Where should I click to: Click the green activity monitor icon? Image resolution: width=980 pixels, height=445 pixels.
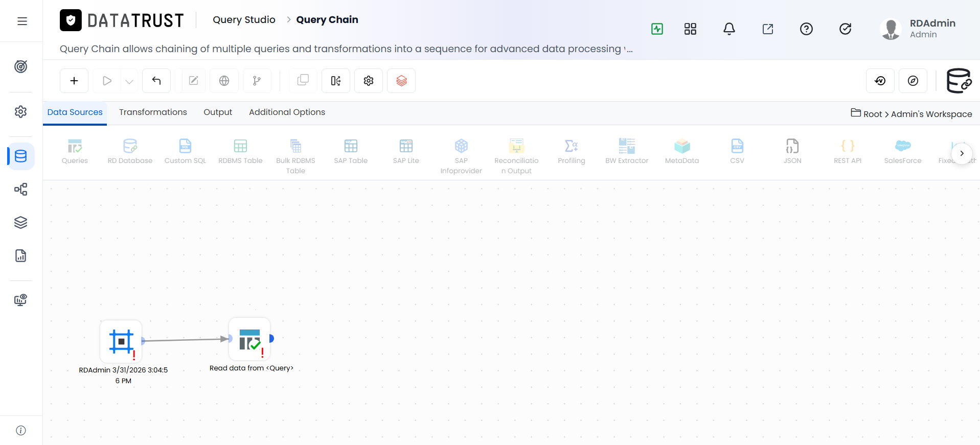click(x=657, y=29)
